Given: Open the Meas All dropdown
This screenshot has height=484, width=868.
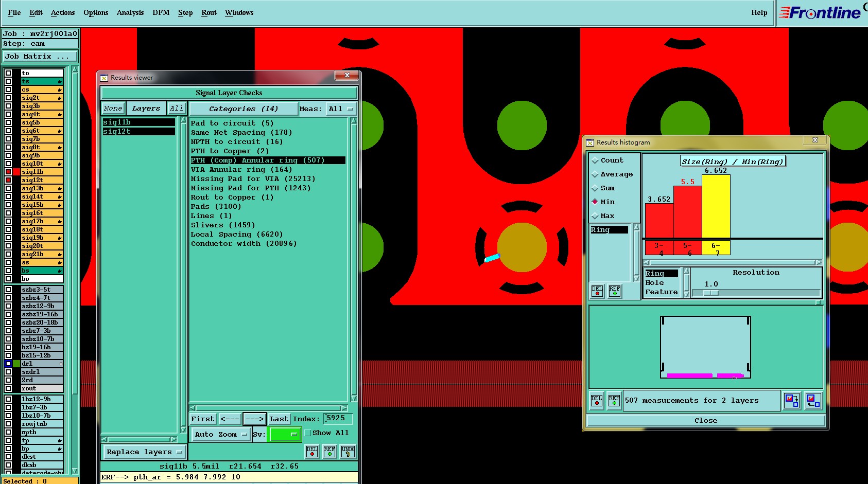Looking at the screenshot, I should 341,109.
